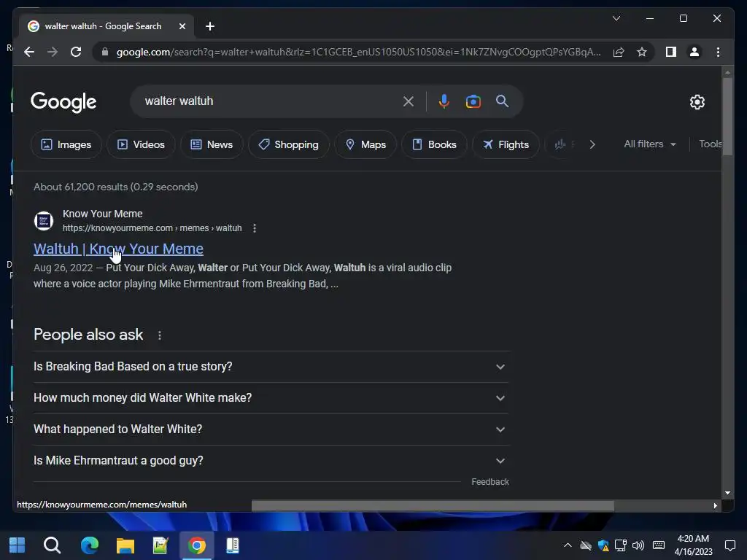Switch to Shopping results
This screenshot has width=747, height=560.
click(x=288, y=144)
